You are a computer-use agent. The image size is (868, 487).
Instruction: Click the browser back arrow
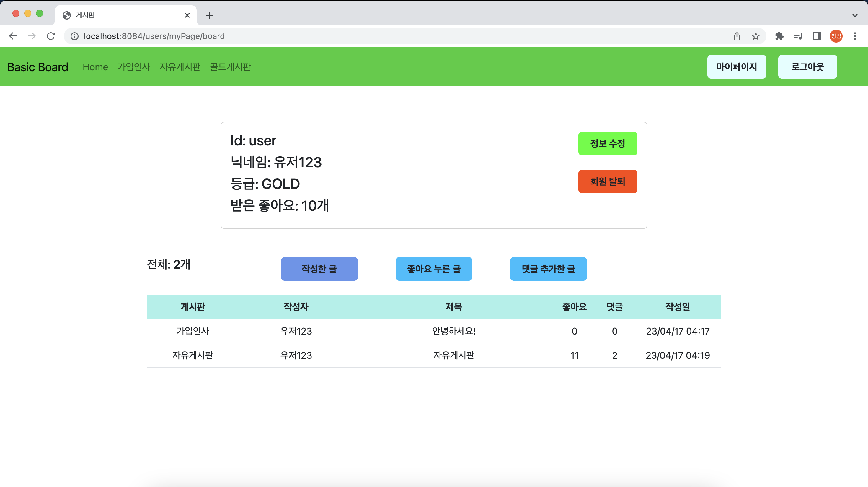[13, 36]
